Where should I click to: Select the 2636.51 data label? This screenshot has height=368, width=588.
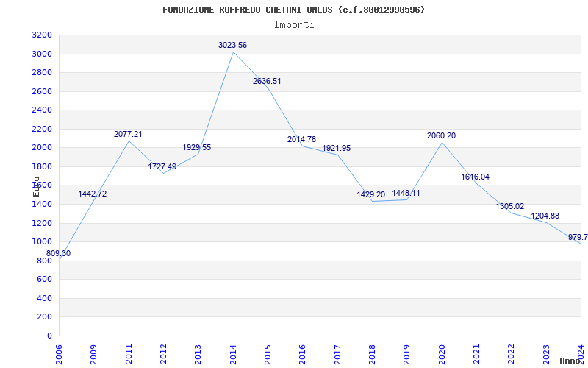click(267, 81)
